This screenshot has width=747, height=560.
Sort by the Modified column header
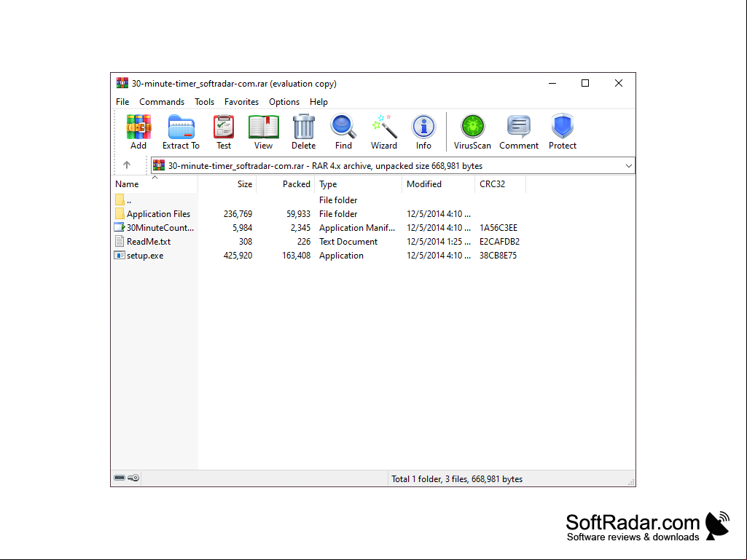438,184
